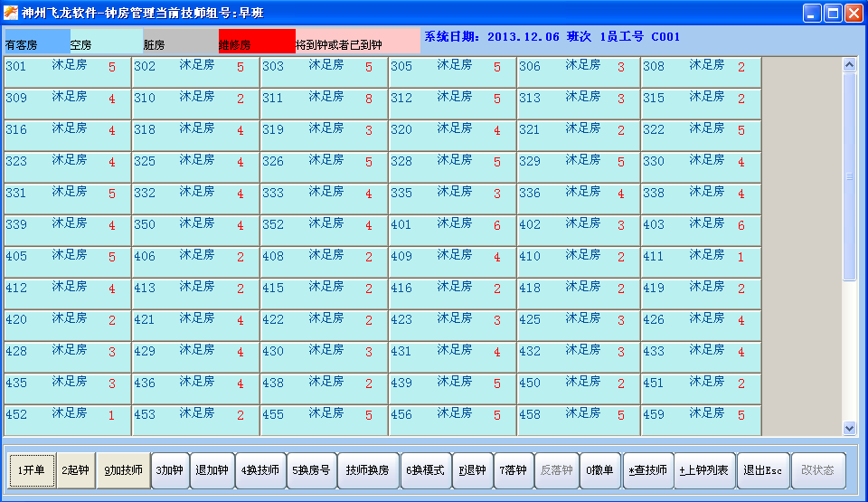
Task: Click the red 维修房 legend swatch
Action: (x=256, y=42)
